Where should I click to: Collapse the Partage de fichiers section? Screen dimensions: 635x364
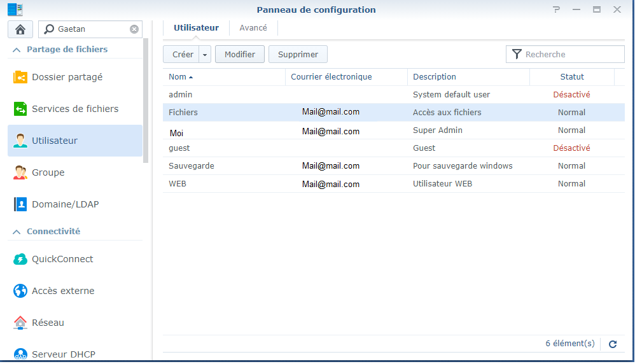click(17, 50)
